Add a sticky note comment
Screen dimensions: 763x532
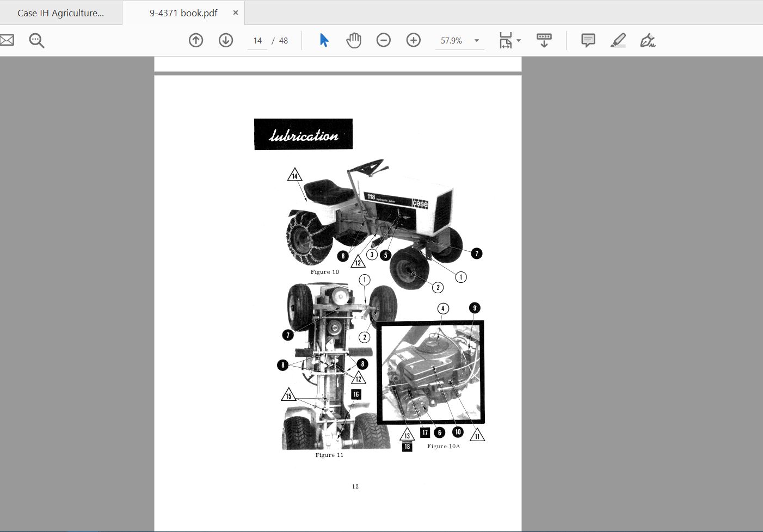pyautogui.click(x=588, y=40)
